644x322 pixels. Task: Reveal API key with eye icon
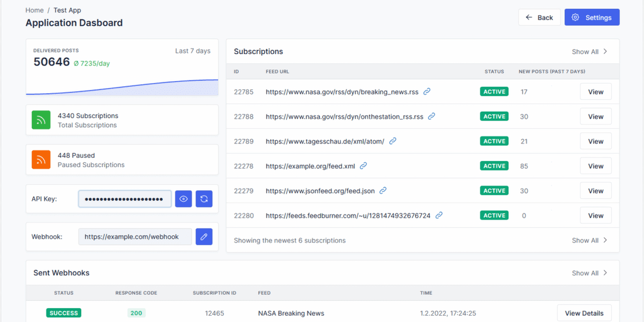click(183, 199)
